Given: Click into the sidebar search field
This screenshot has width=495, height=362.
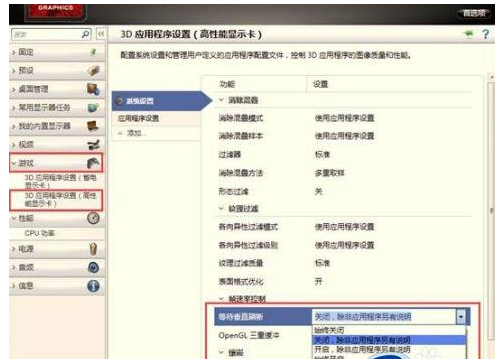Looking at the screenshot, I should (x=47, y=34).
